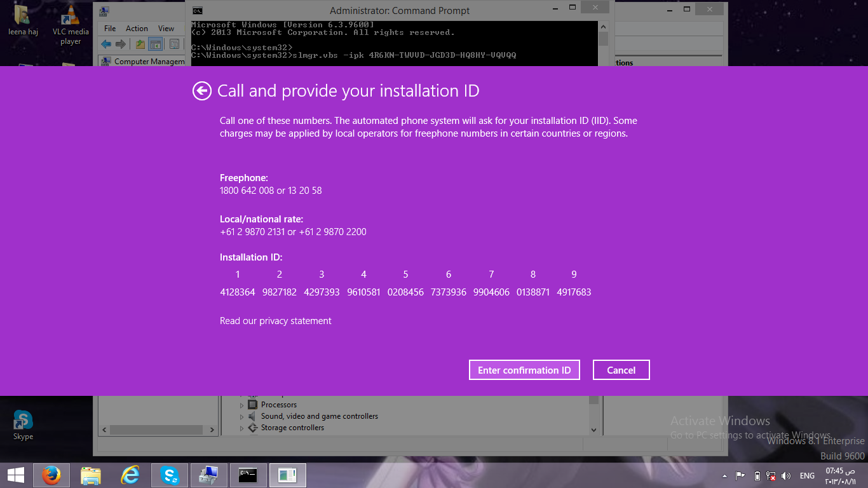Click the local number +61 2 9870 2131

pyautogui.click(x=252, y=232)
